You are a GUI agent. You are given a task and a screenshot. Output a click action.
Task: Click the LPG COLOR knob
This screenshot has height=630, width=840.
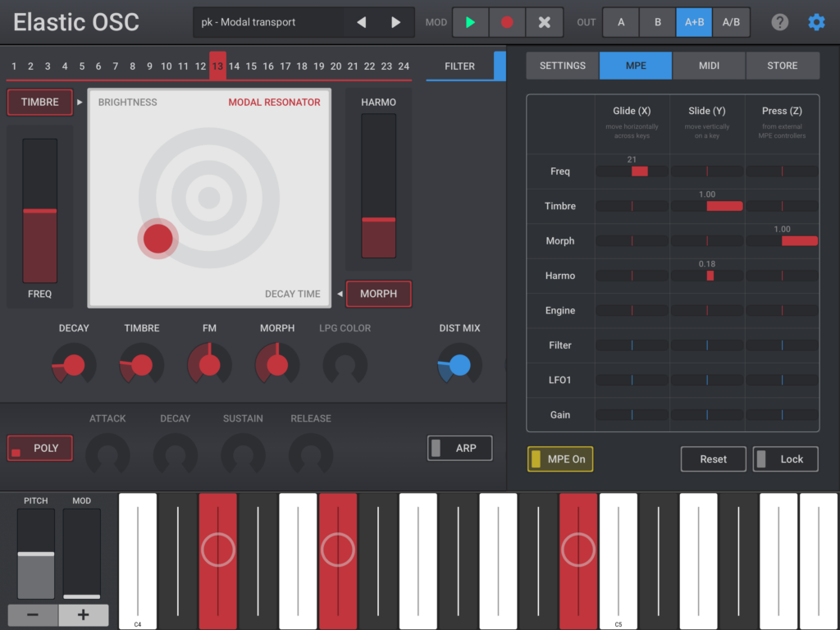tap(345, 365)
